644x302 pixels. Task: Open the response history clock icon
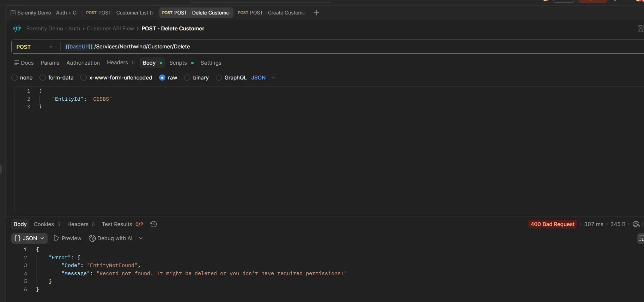pos(153,224)
